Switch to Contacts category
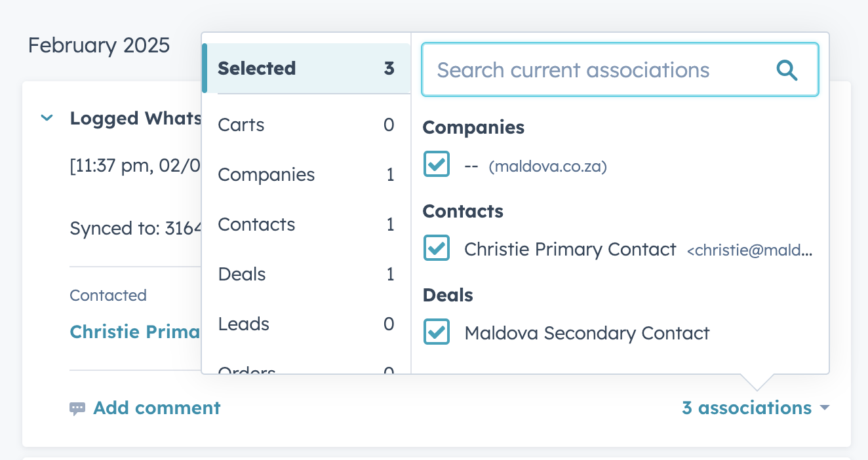 coord(306,224)
